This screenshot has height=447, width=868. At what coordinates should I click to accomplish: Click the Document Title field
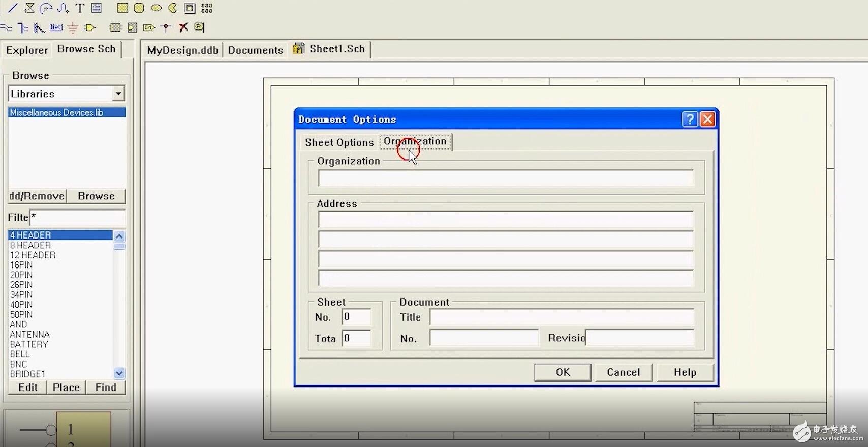coord(562,317)
